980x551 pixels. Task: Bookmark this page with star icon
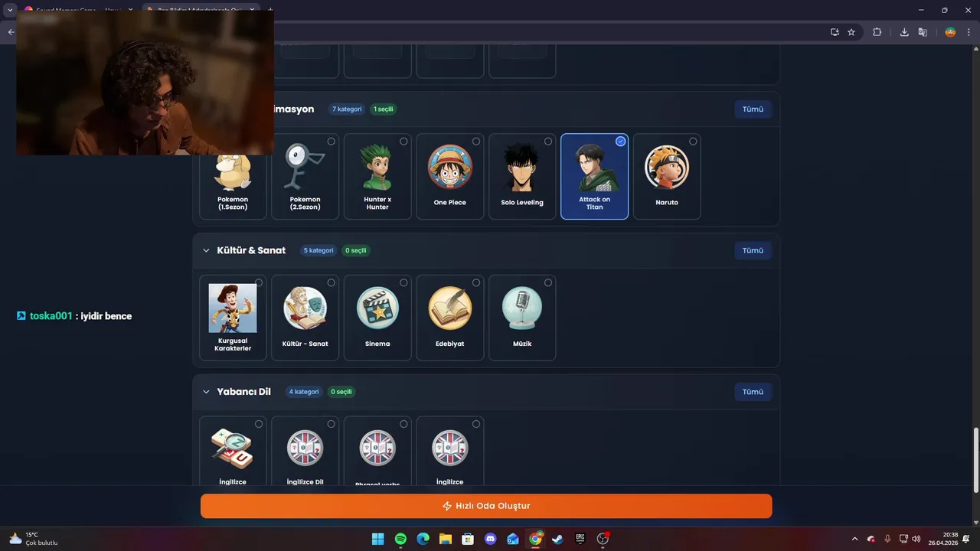(x=851, y=32)
